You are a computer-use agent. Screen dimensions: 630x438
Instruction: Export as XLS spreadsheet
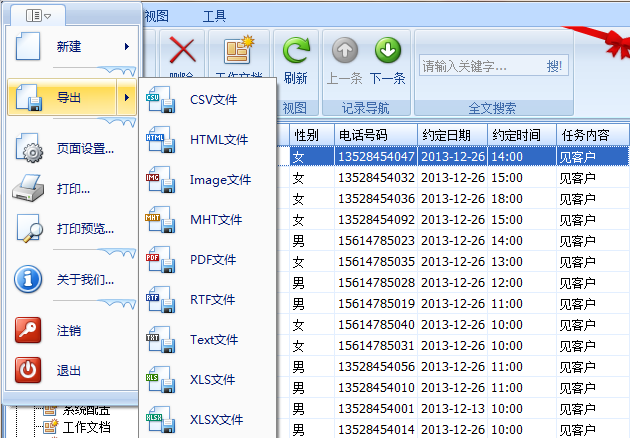point(212,379)
